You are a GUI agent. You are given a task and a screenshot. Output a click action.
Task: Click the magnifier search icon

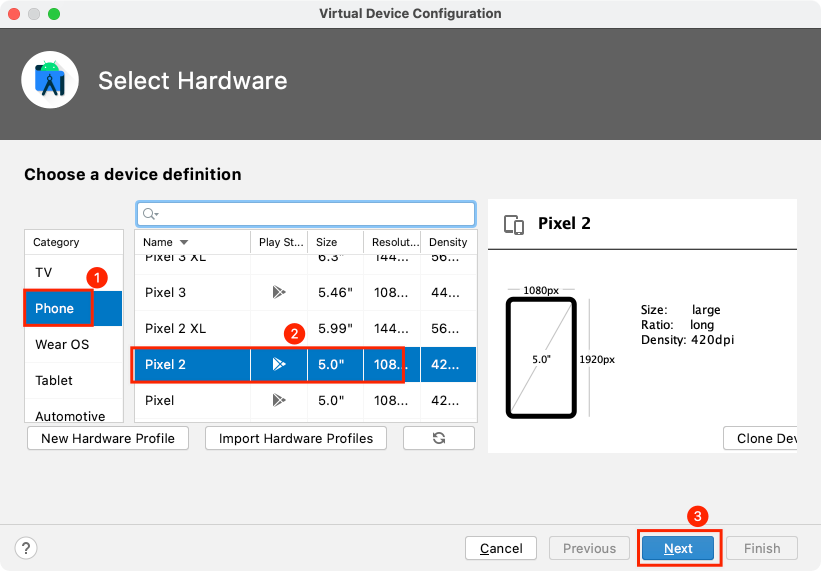[150, 214]
